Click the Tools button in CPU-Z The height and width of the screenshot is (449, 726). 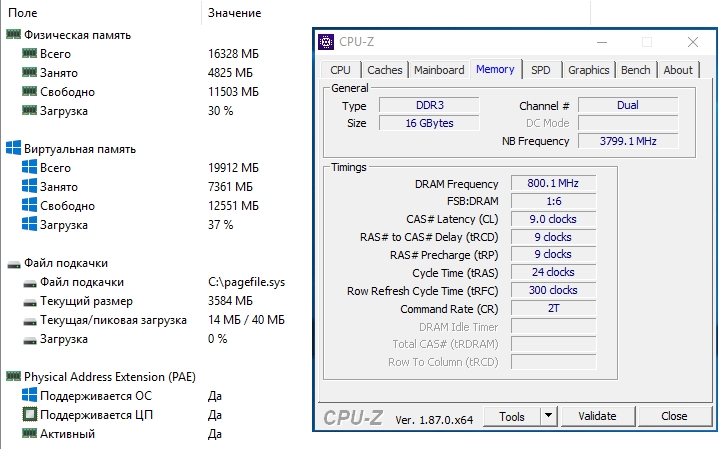click(x=512, y=417)
